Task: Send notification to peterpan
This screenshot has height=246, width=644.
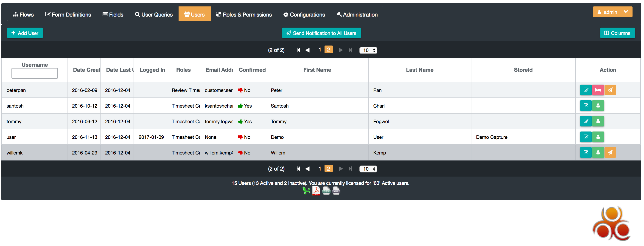Action: coord(610,90)
